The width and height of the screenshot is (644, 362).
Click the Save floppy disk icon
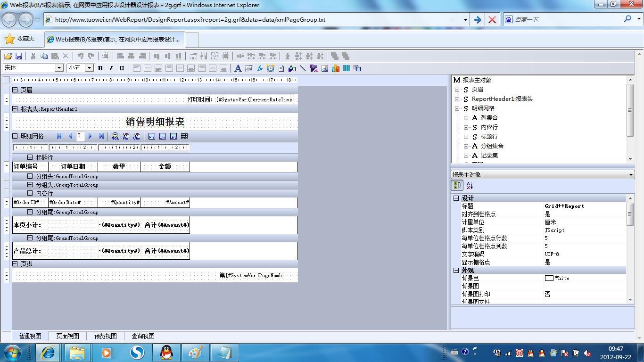point(19,56)
